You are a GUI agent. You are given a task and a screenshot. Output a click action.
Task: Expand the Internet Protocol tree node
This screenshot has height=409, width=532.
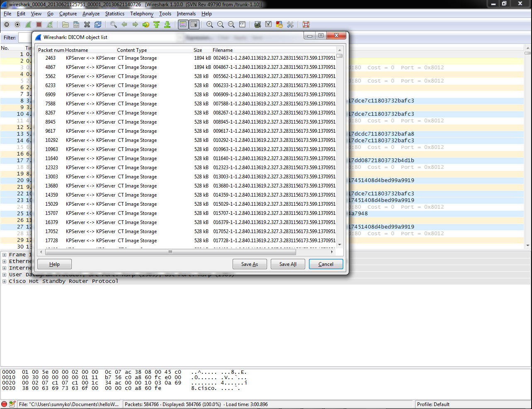pos(4,268)
